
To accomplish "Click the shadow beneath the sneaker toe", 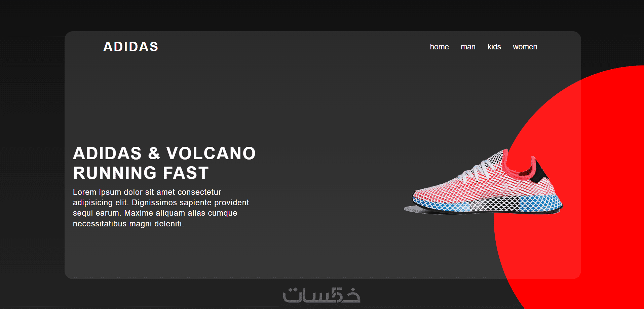I will (412, 209).
